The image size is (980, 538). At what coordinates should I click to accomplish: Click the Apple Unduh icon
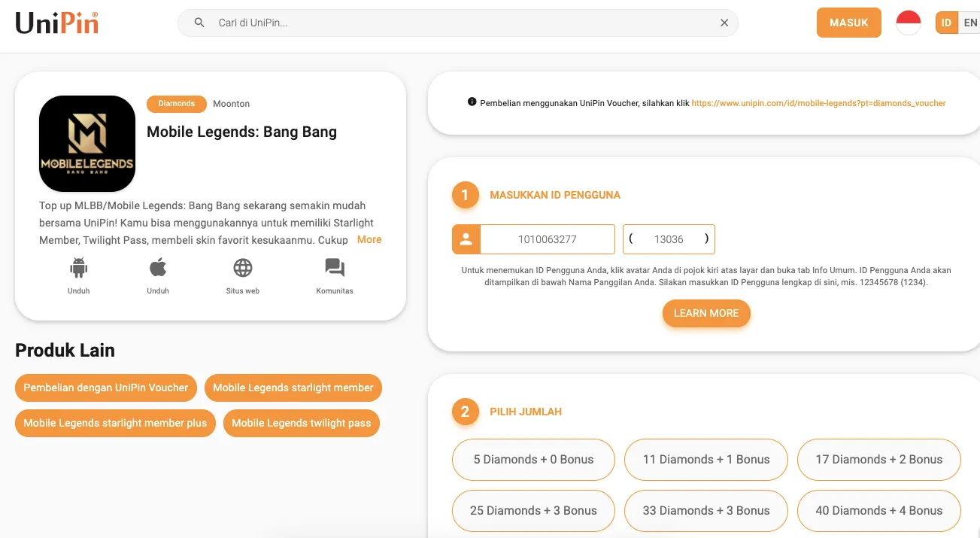coord(158,268)
